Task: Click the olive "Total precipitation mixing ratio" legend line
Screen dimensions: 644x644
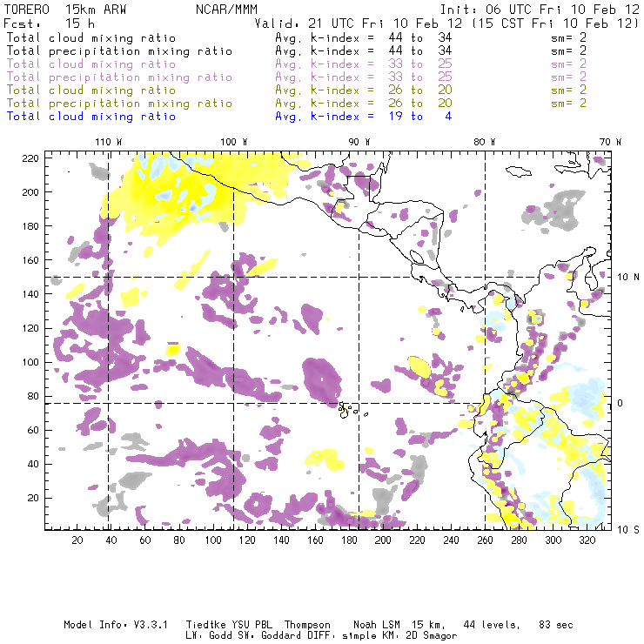Action: coord(119,103)
